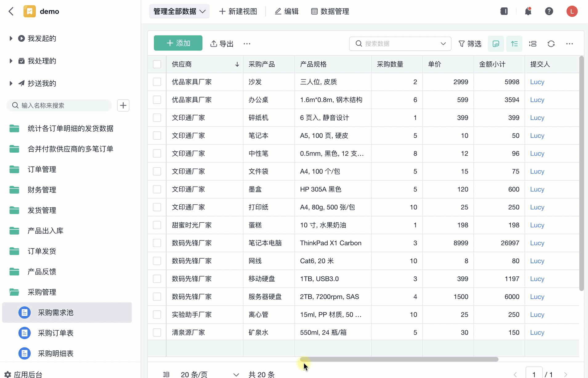Open the 管理全部数据 view dropdown
Viewport: 588px width, 378px height.
coord(179,11)
